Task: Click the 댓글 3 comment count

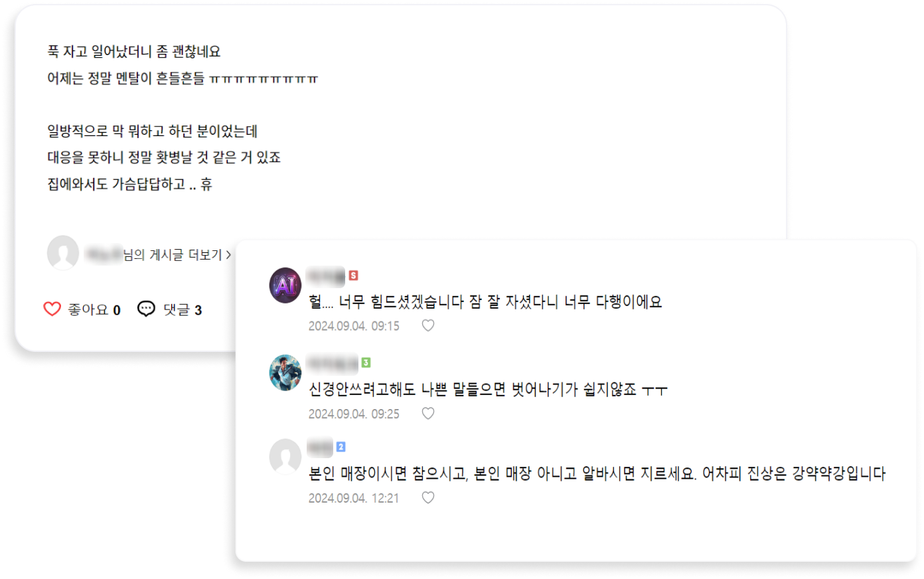Action: pyautogui.click(x=183, y=310)
